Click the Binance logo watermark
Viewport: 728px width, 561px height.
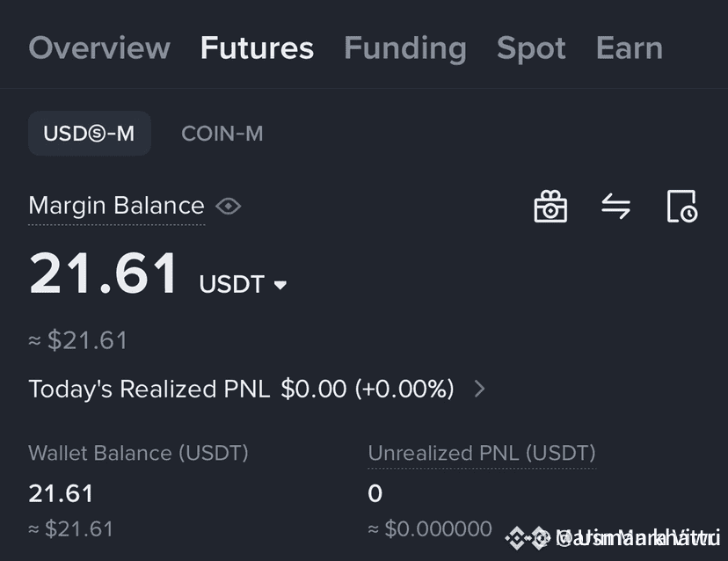click(527, 538)
